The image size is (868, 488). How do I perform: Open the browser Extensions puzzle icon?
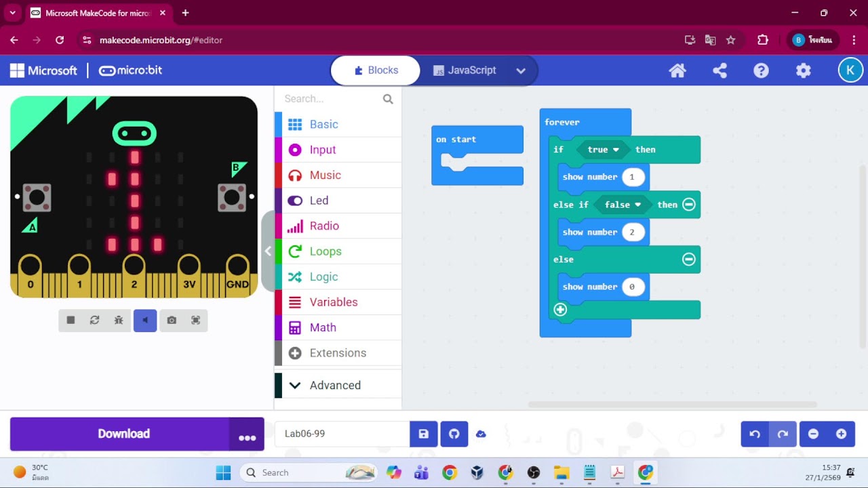click(x=763, y=40)
